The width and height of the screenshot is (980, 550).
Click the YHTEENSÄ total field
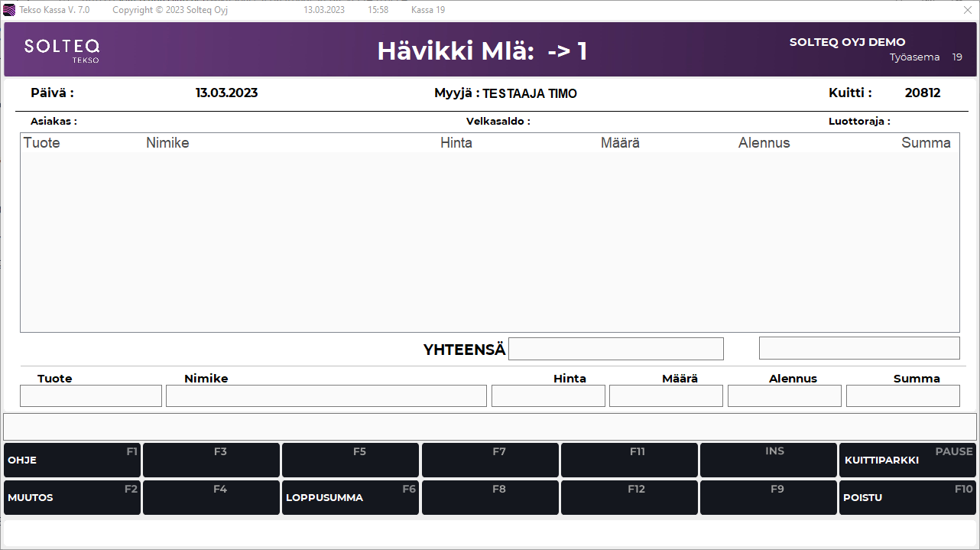(616, 348)
